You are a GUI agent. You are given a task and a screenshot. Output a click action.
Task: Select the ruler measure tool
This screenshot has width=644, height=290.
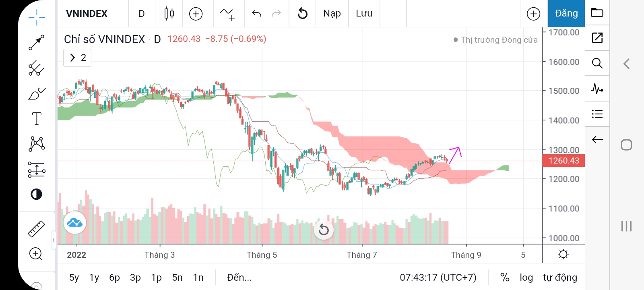click(x=36, y=229)
